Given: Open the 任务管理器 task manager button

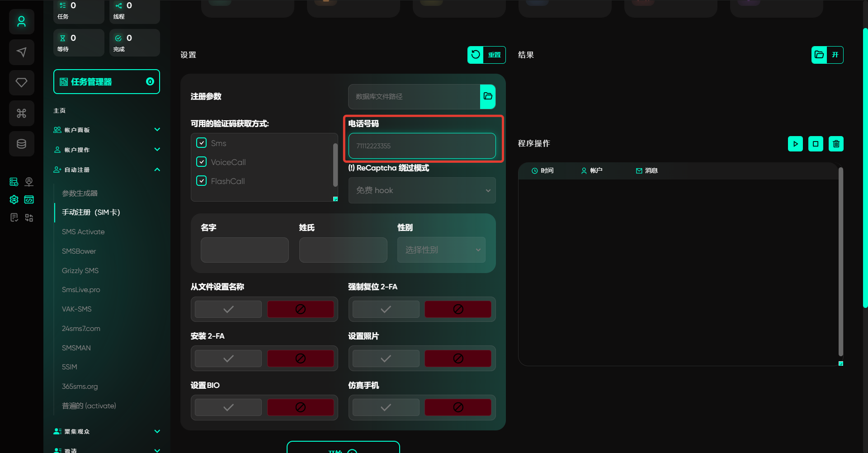Looking at the screenshot, I should (x=106, y=82).
